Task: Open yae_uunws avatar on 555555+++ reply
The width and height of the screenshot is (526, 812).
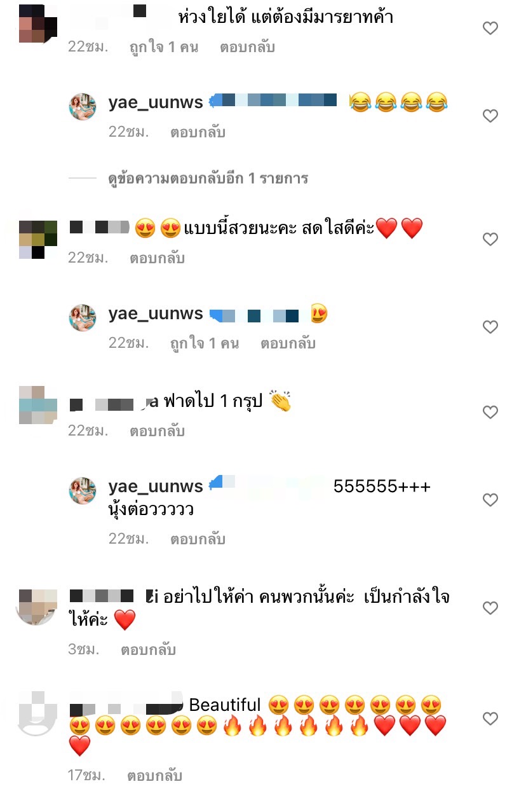Action: click(x=83, y=490)
